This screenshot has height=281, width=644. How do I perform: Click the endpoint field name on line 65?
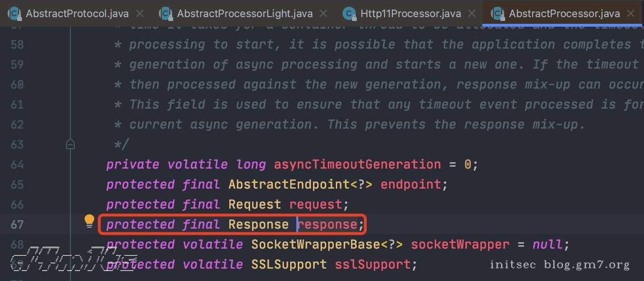click(x=410, y=184)
